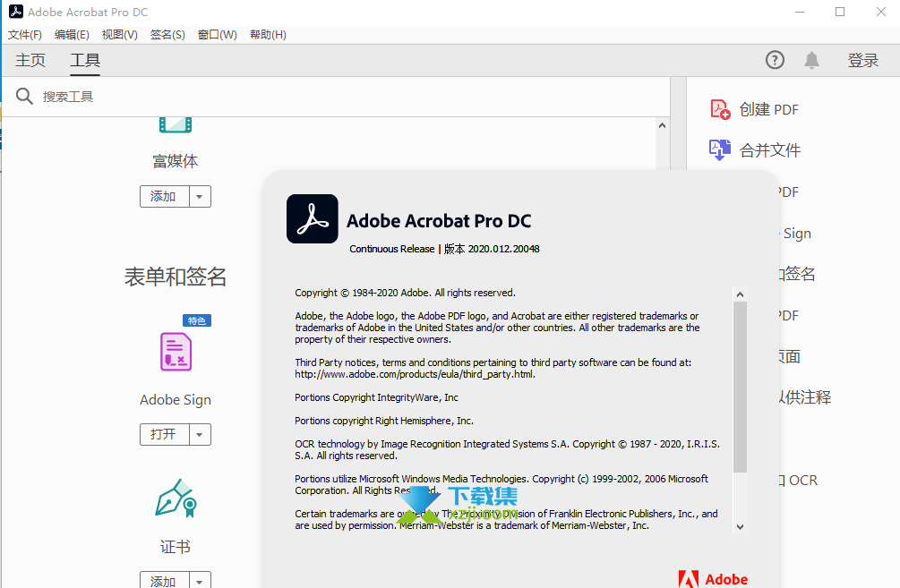Image resolution: width=900 pixels, height=588 pixels.
Task: Open the 签名(S) menu
Action: (x=167, y=35)
